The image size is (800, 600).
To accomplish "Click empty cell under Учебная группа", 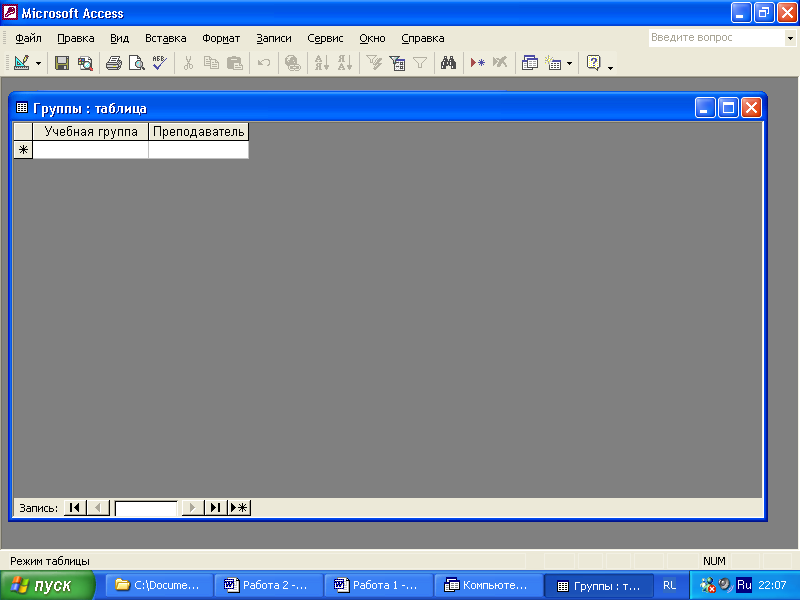I will tap(91, 150).
